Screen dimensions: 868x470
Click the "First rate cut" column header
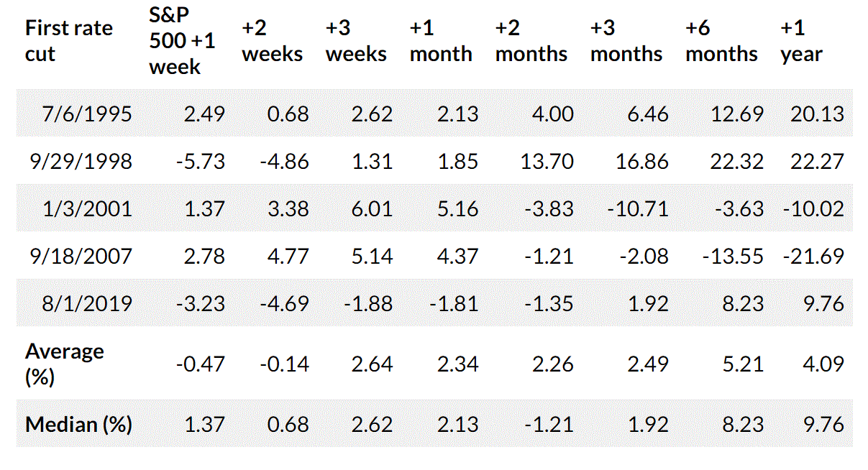(x=69, y=41)
